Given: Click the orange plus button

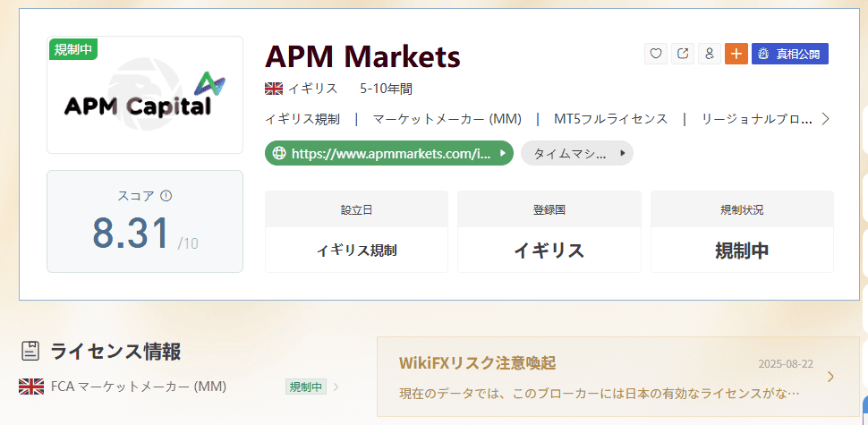Looking at the screenshot, I should [x=736, y=54].
